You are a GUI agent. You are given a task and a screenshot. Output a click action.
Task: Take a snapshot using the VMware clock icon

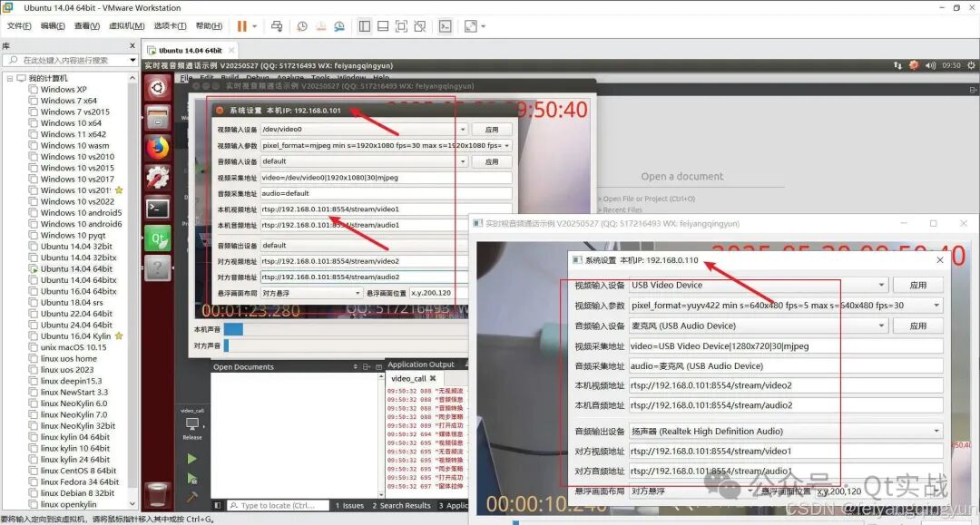[302, 25]
